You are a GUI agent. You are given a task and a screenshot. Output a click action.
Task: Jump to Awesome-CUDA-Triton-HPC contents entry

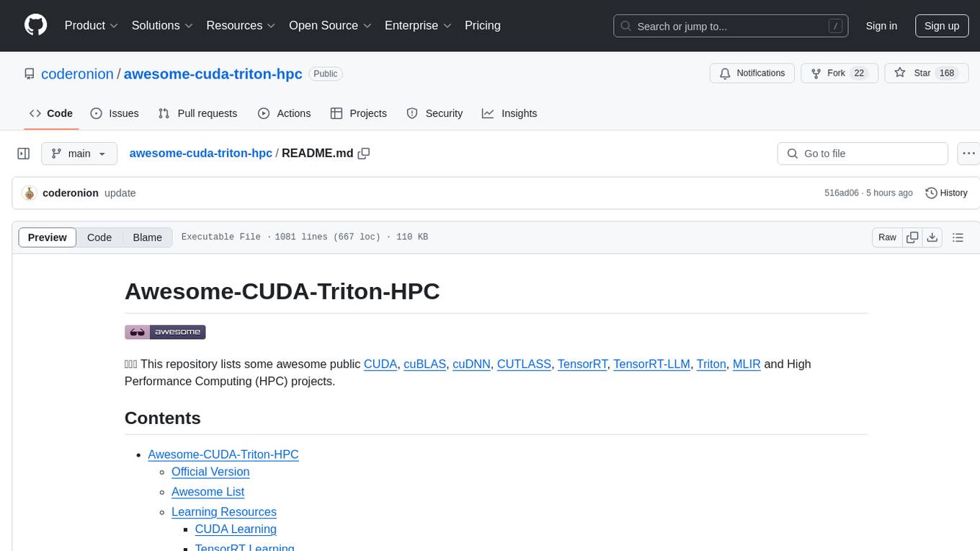coord(223,454)
